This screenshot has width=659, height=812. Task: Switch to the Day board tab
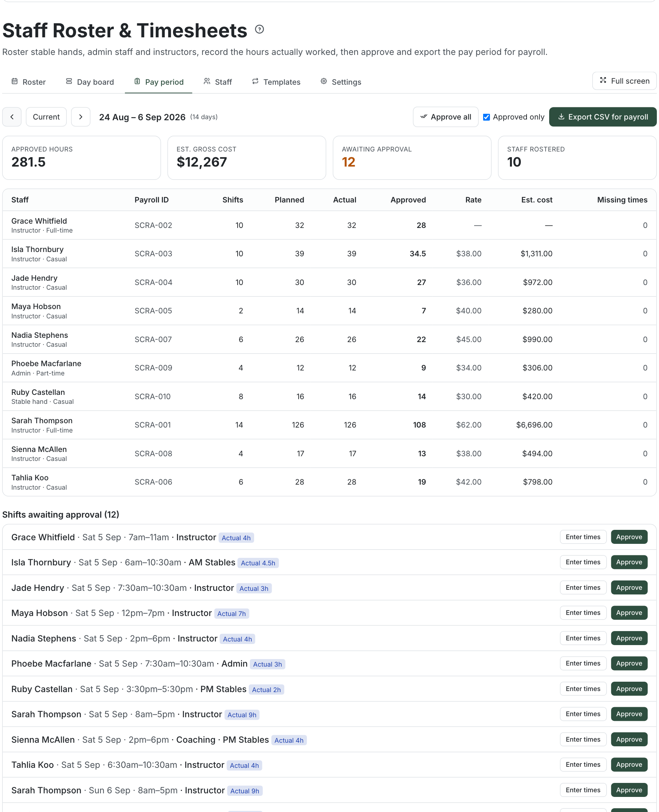click(90, 82)
